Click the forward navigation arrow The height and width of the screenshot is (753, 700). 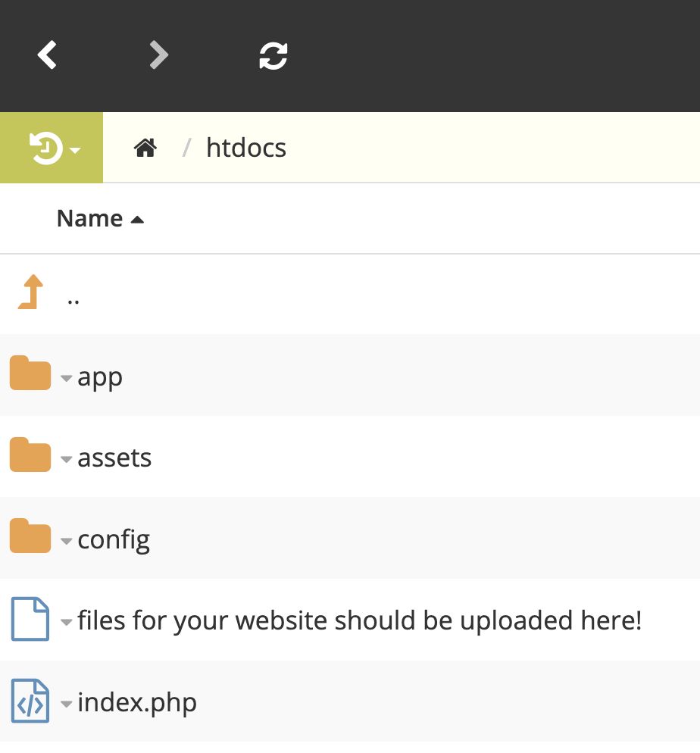pyautogui.click(x=158, y=55)
